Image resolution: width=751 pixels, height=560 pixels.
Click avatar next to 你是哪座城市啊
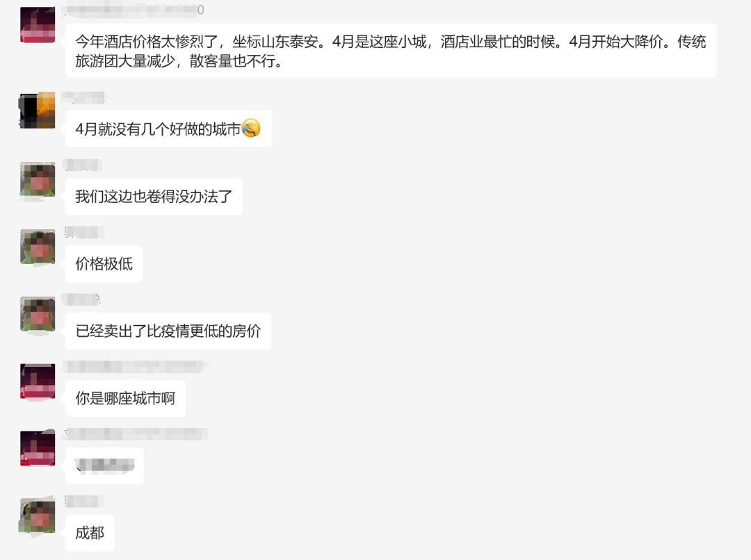38,381
